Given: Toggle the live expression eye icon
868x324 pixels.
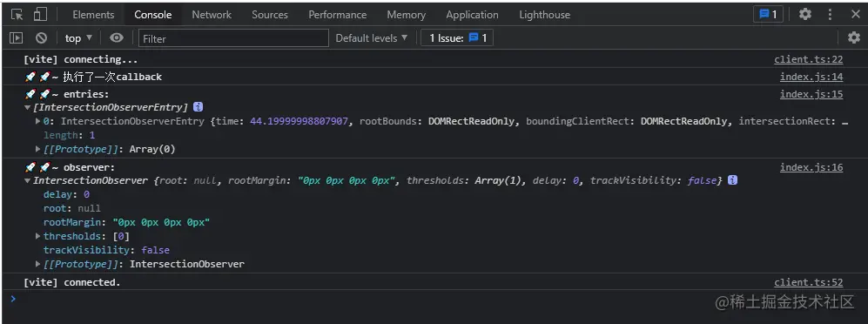Looking at the screenshot, I should [x=117, y=37].
